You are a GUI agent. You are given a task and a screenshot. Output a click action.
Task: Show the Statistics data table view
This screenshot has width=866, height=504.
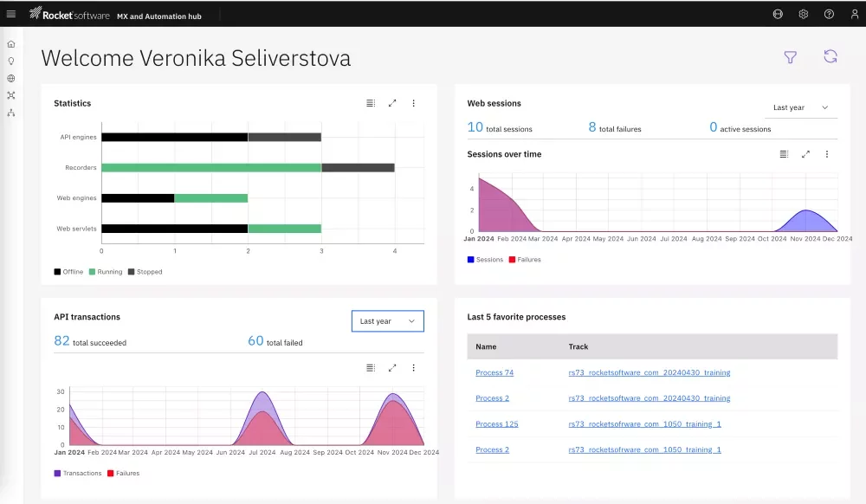tap(371, 103)
